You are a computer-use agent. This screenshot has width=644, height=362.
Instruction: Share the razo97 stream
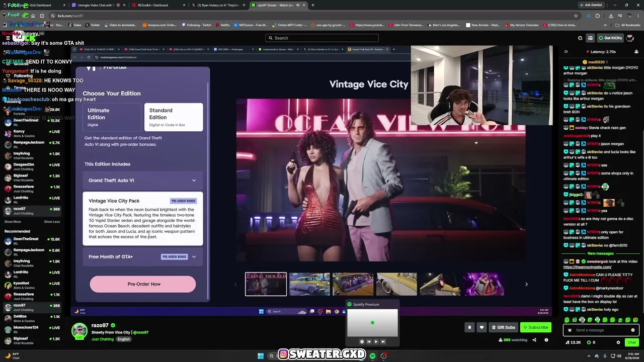534,340
